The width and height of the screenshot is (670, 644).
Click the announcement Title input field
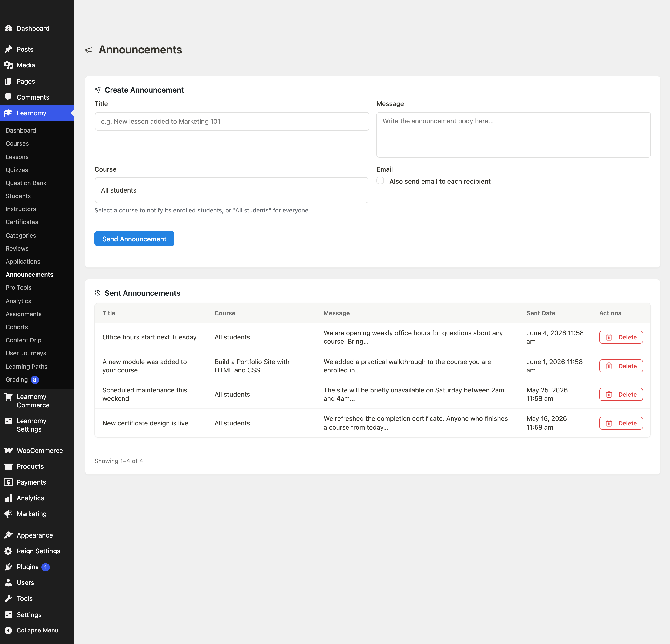click(232, 121)
